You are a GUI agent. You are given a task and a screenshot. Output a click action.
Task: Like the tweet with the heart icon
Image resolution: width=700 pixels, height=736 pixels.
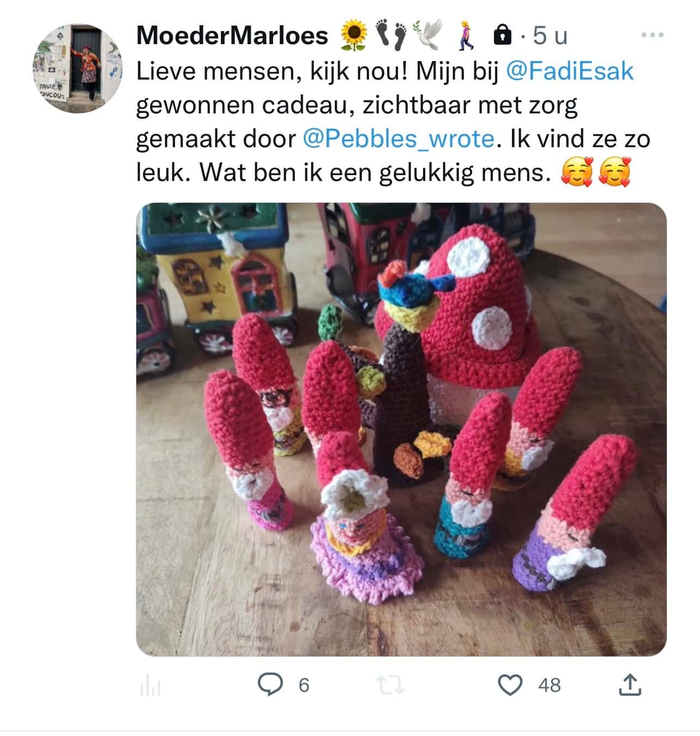[511, 685]
